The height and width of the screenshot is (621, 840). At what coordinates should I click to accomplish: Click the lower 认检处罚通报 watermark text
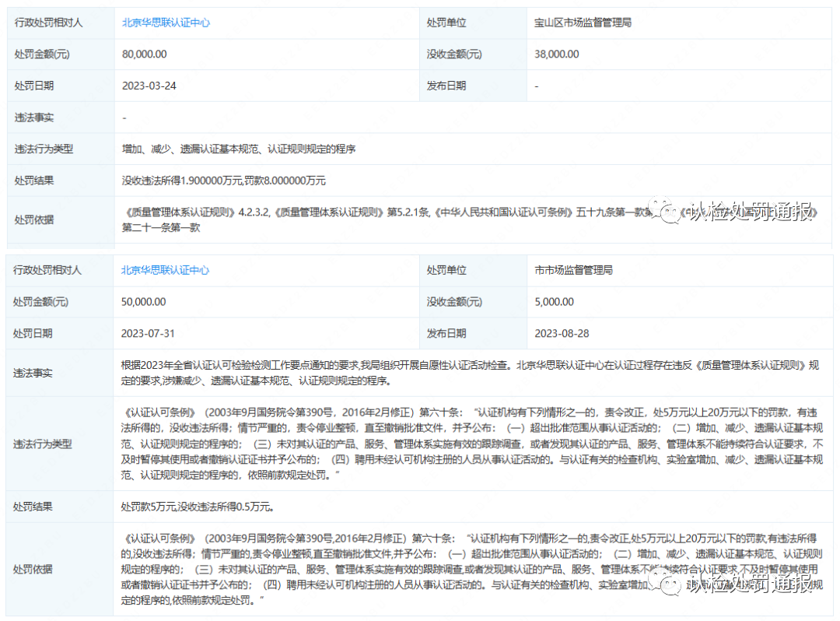point(751,584)
